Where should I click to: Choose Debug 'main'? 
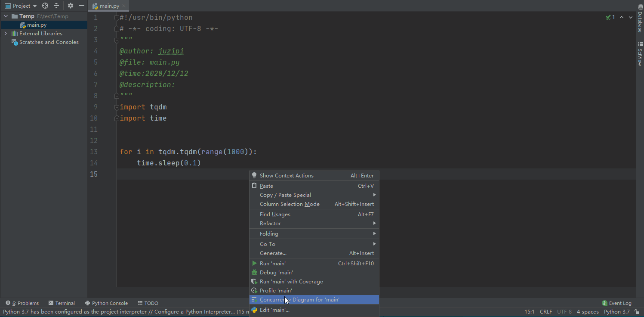pyautogui.click(x=314, y=273)
